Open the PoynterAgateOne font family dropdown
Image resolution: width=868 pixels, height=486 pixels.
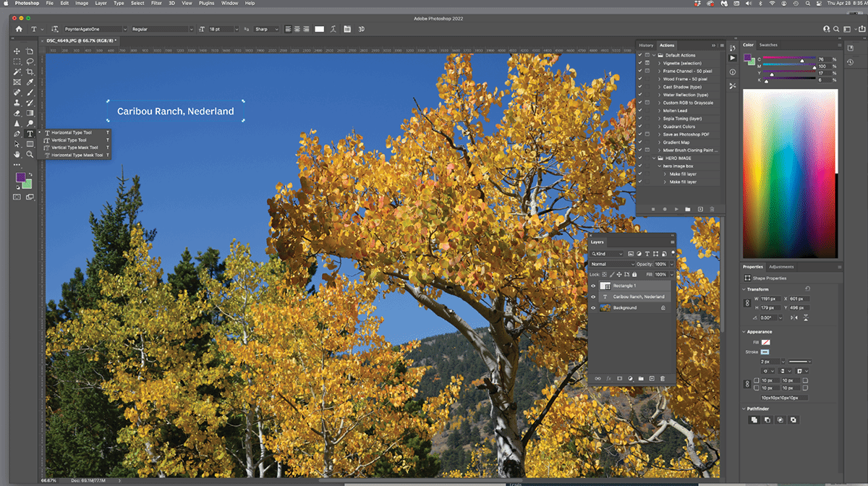click(x=93, y=29)
